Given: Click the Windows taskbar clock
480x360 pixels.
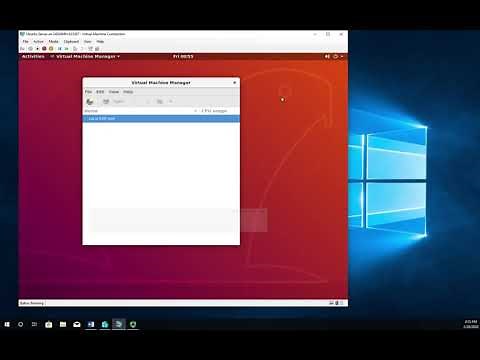Looking at the screenshot, I should 471,324.
